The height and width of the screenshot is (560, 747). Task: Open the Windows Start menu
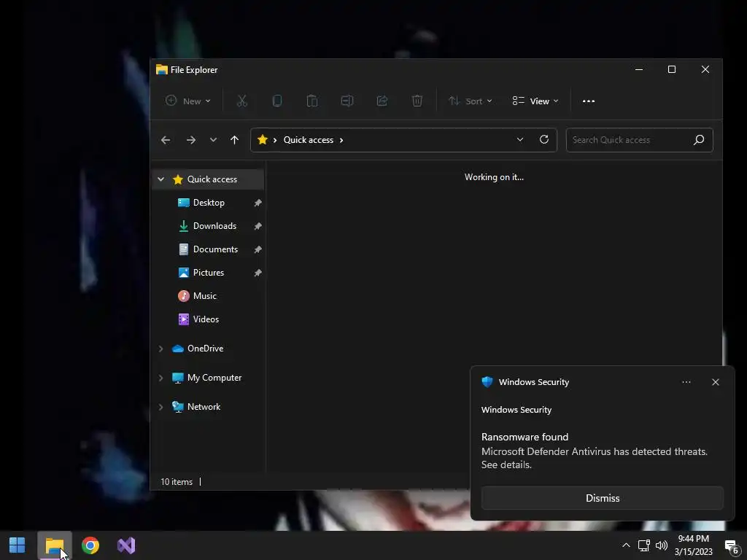pos(18,545)
